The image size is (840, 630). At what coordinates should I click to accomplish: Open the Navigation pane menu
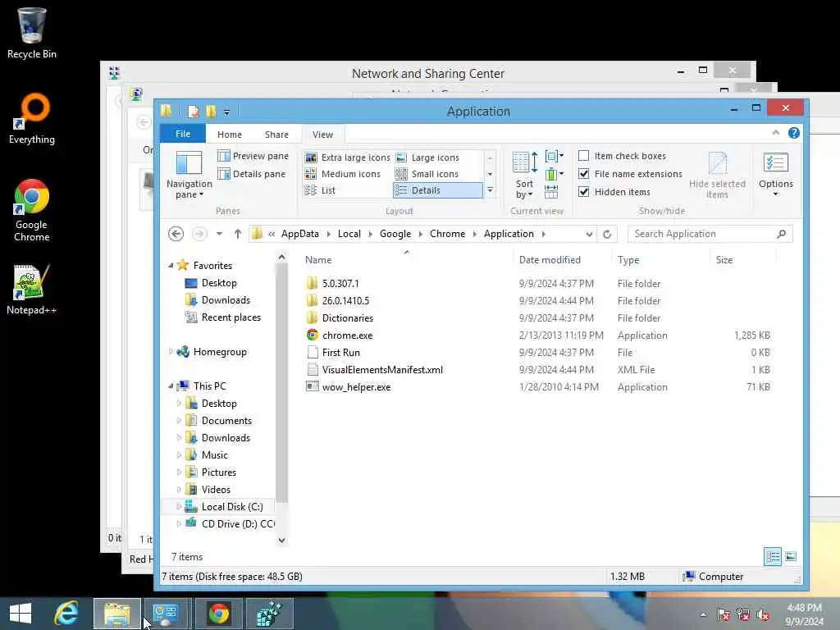point(189,174)
